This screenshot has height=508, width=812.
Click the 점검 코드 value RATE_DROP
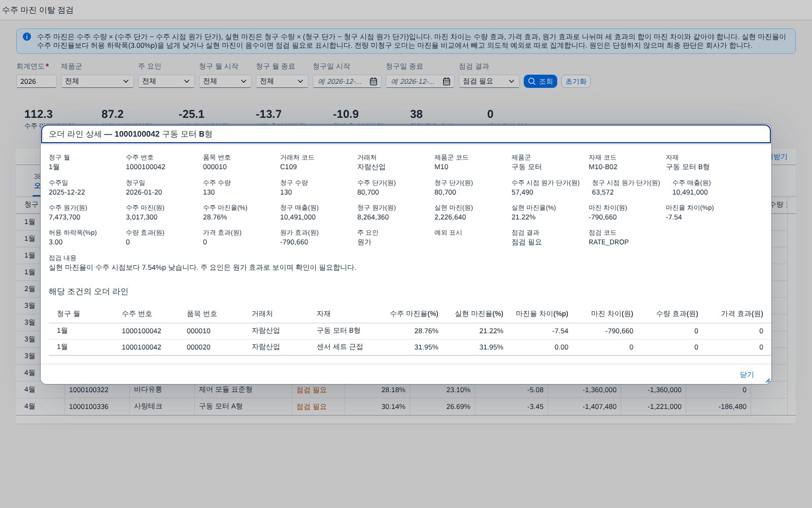coord(608,242)
